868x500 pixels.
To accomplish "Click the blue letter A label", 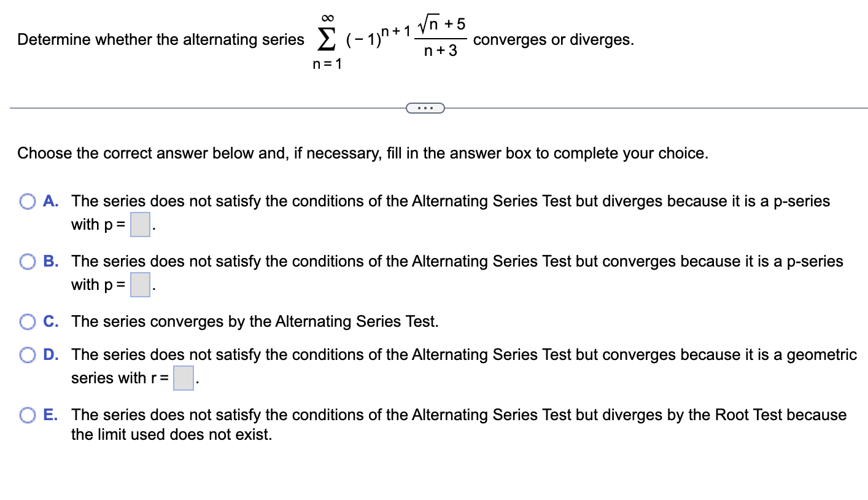I will [50, 201].
